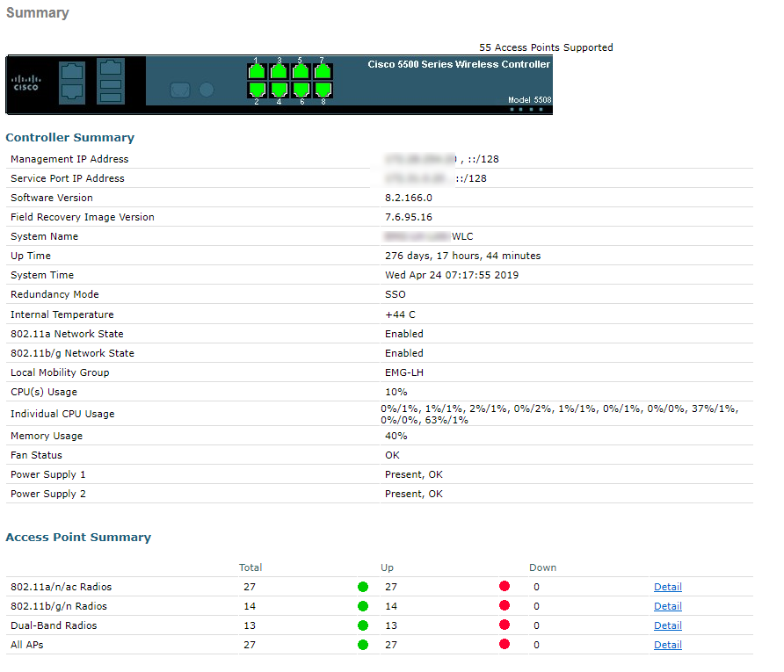The height and width of the screenshot is (672, 784).
Task: Click the Individual CPU Usage values
Action: pos(560,415)
